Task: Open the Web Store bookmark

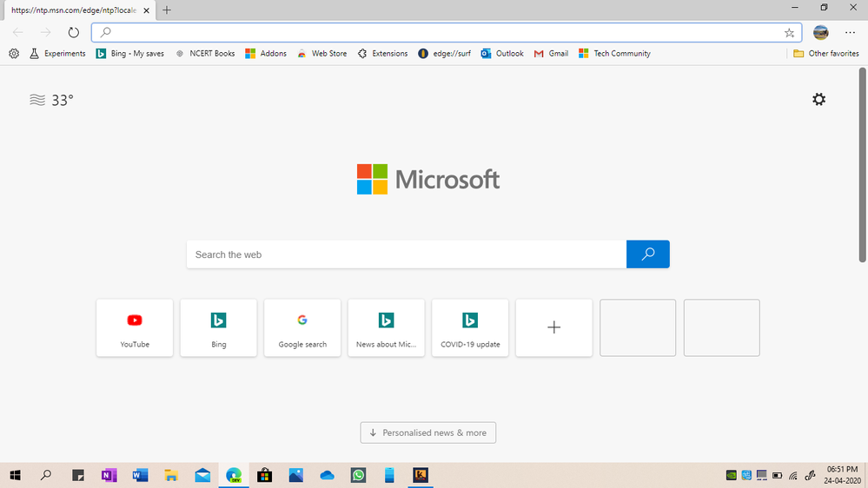Action: [321, 54]
